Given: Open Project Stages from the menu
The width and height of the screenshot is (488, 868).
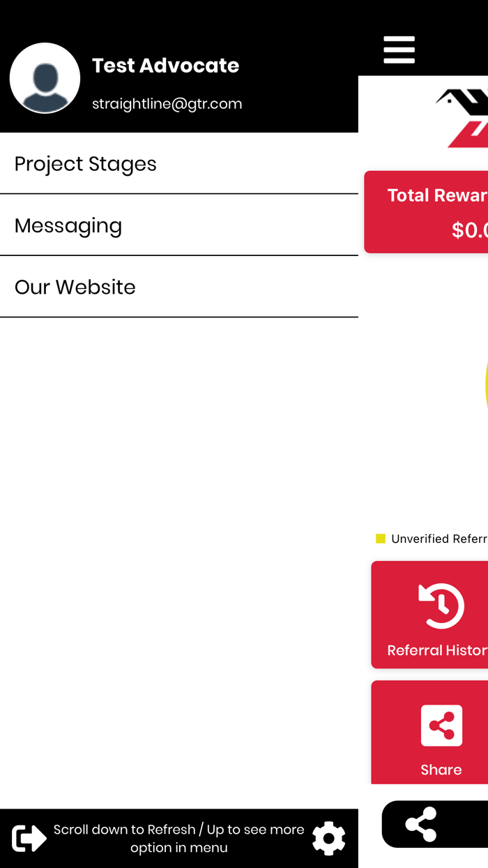Looking at the screenshot, I should pos(179,163).
